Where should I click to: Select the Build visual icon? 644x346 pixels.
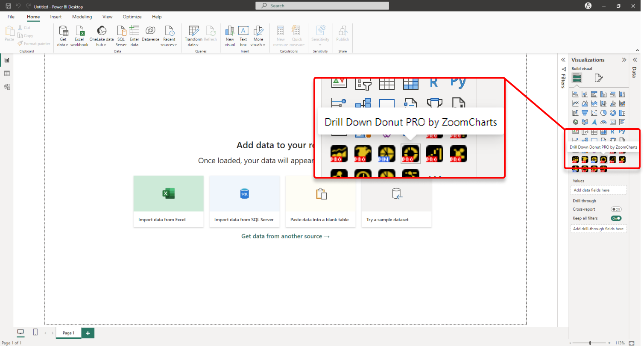tap(577, 78)
